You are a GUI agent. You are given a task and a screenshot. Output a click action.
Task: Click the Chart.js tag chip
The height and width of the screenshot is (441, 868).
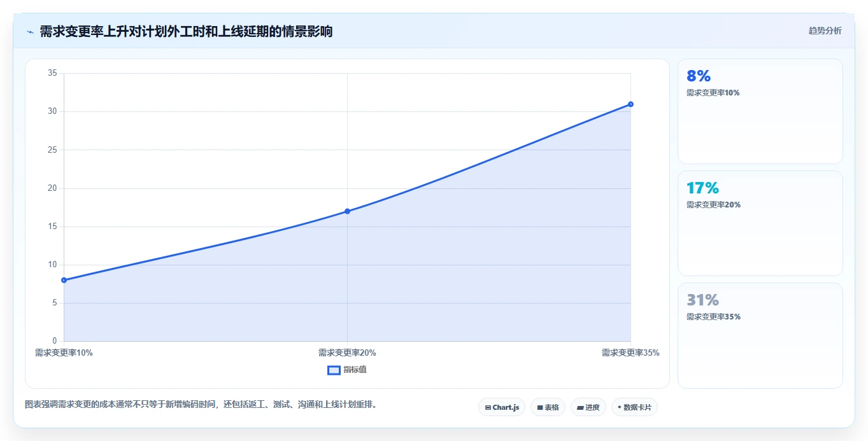[502, 407]
